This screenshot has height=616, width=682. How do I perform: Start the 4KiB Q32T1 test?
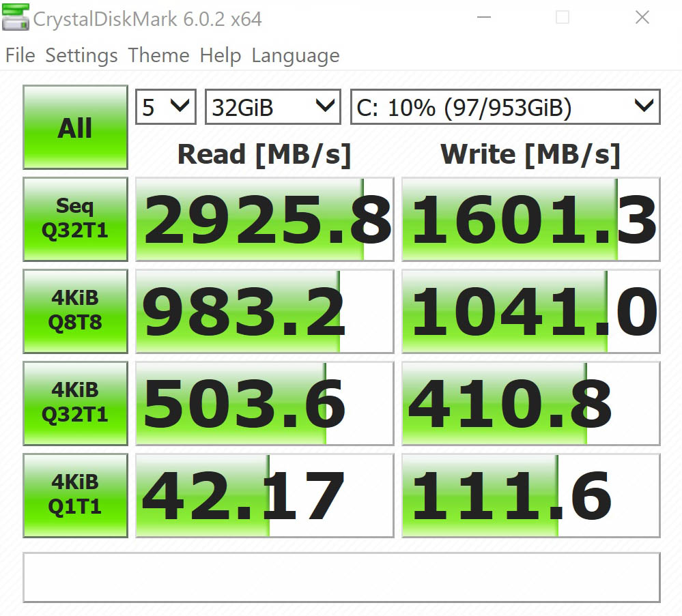[75, 403]
